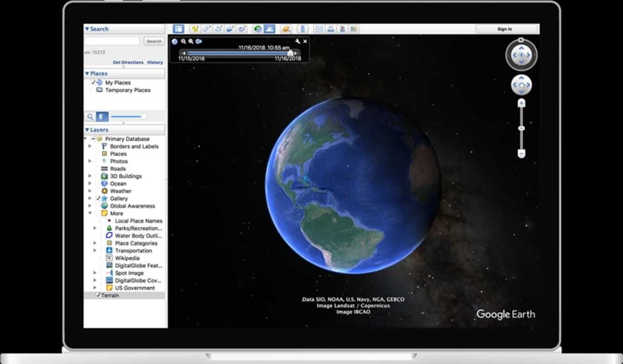
Task: Open view in Google Maps icon
Action: tap(354, 29)
